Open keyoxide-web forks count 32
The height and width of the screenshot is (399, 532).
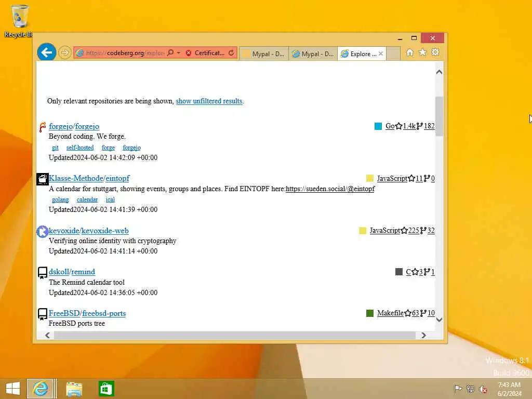pyautogui.click(x=428, y=230)
